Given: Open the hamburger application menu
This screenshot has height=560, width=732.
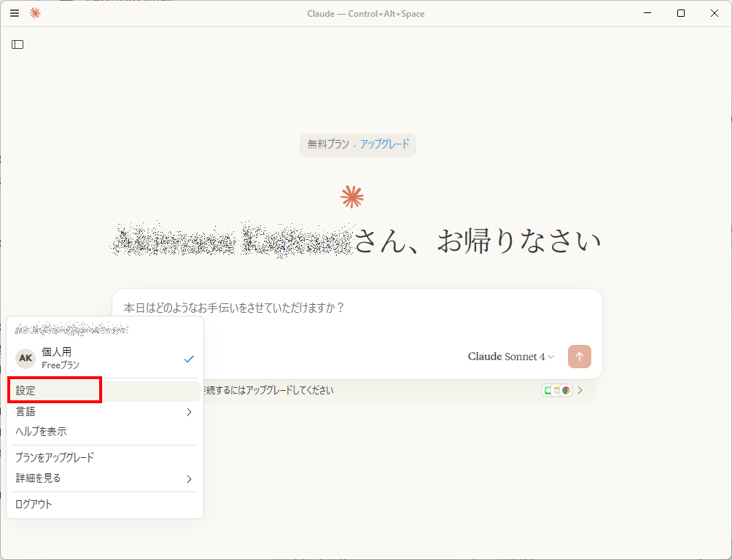Looking at the screenshot, I should coord(15,13).
